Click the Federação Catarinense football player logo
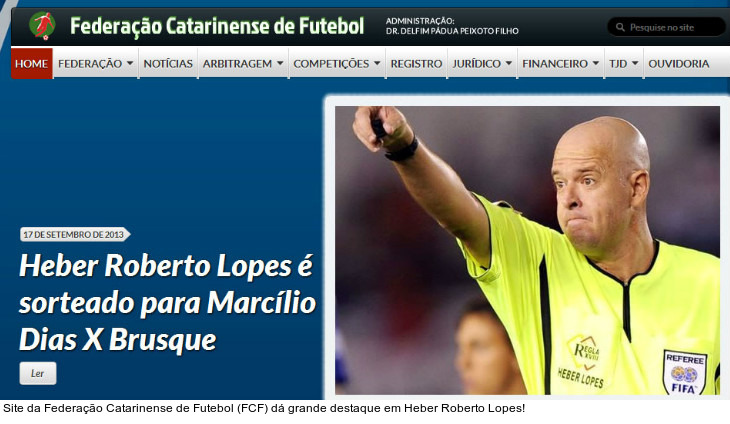The image size is (730, 424). coord(42,26)
